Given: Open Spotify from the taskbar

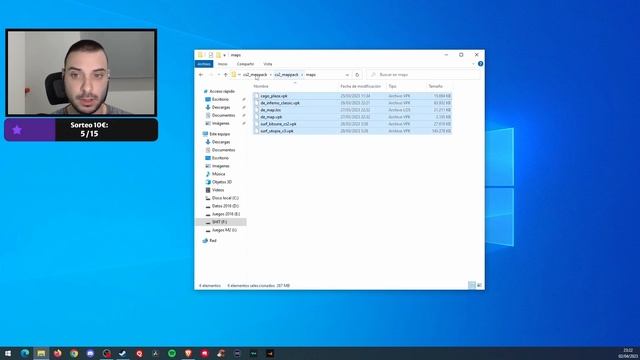Looking at the screenshot, I should pos(172,353).
